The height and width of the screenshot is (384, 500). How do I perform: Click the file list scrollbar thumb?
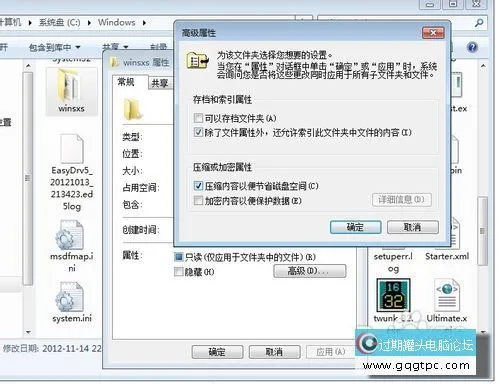pos(482,231)
